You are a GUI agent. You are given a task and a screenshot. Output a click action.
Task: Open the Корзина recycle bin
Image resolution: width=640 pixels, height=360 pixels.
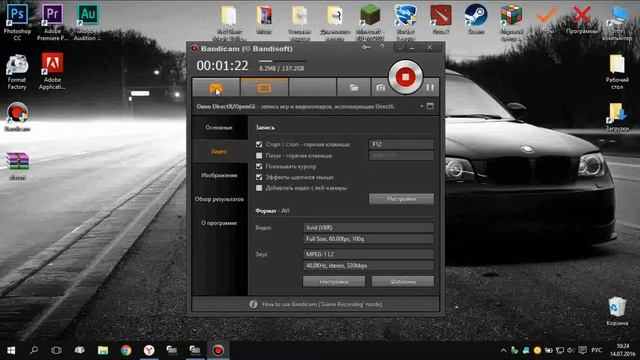click(617, 311)
